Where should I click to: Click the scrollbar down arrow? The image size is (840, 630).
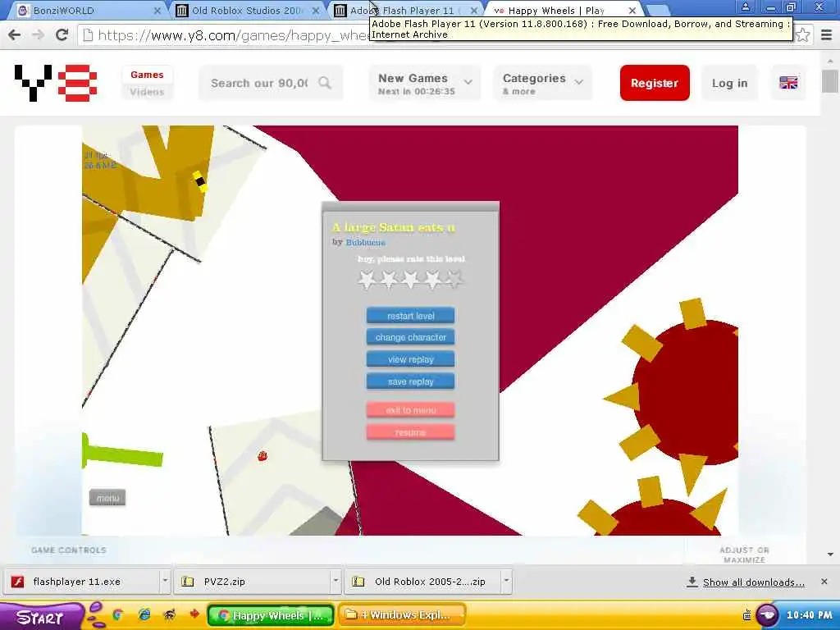830,555
